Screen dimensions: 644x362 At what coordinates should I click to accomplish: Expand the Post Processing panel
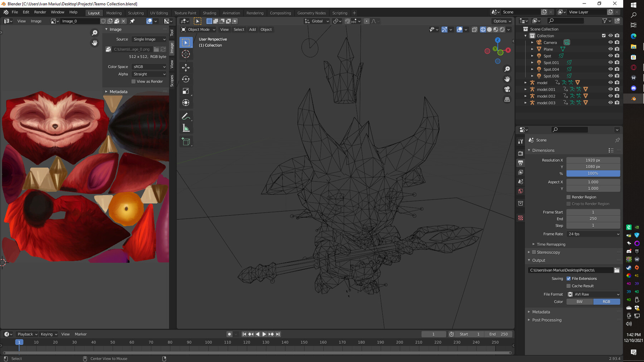(x=547, y=320)
